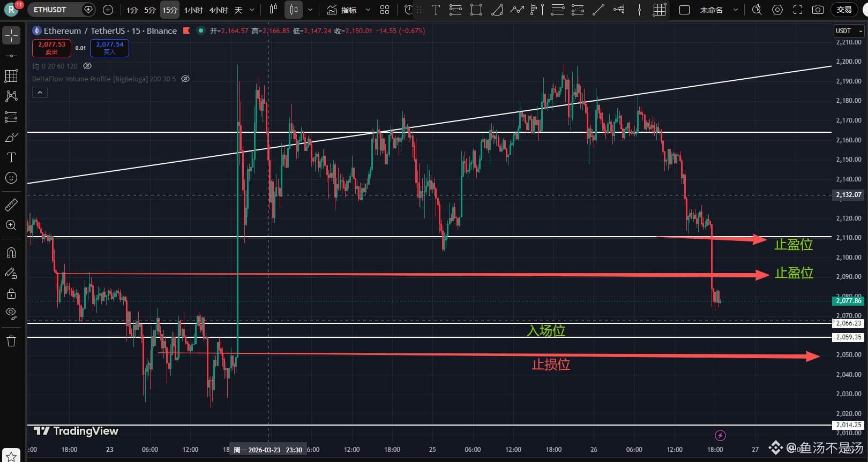This screenshot has height=462, width=868.
Task: Open the indicator templates grid icon
Action: (385, 10)
